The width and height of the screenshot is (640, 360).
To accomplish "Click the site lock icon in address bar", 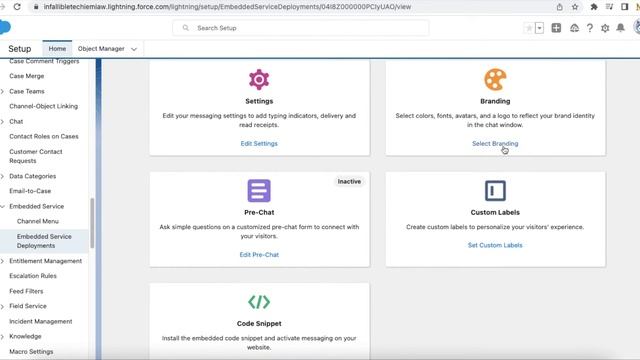I will [36, 7].
